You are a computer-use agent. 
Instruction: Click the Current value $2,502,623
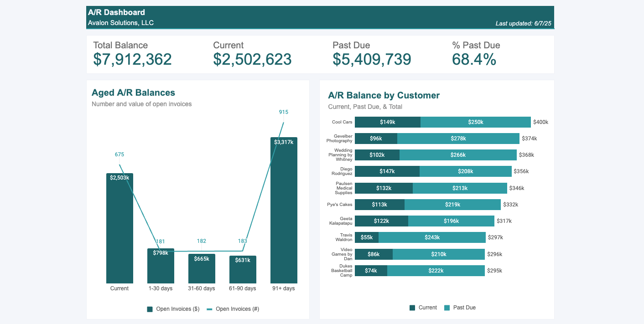[x=252, y=59]
